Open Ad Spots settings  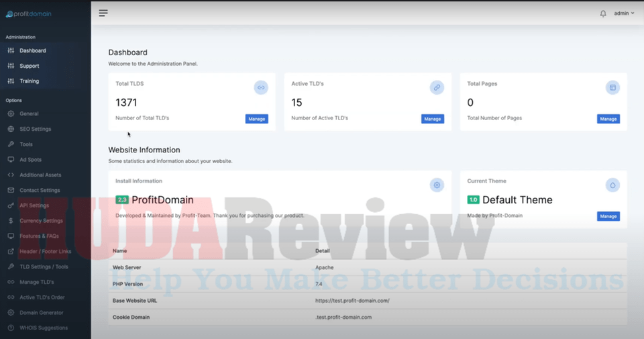(x=30, y=160)
